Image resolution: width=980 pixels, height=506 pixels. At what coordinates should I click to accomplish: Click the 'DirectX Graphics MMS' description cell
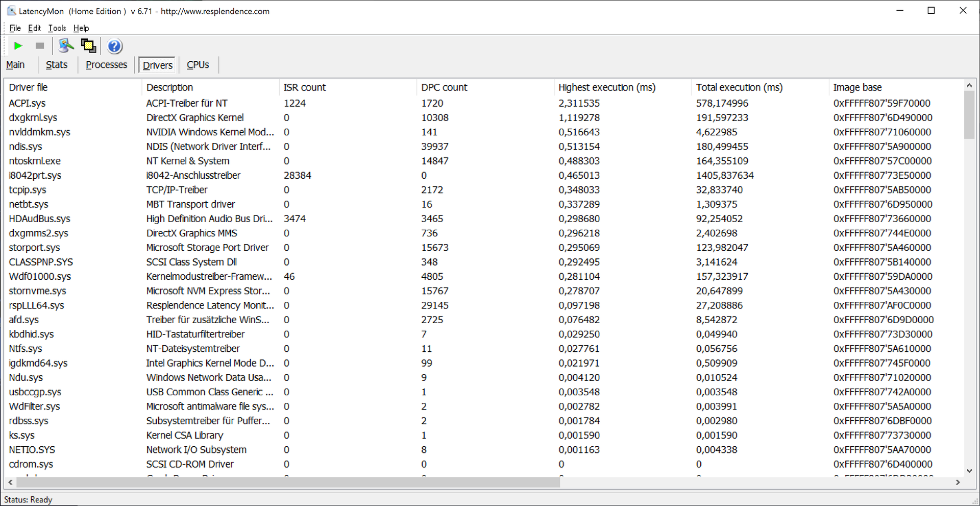click(x=192, y=233)
